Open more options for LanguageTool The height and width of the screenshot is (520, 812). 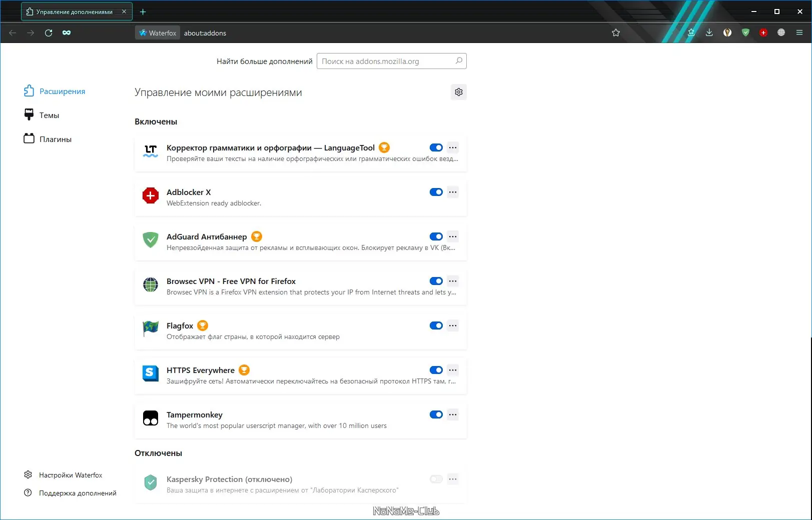click(453, 147)
